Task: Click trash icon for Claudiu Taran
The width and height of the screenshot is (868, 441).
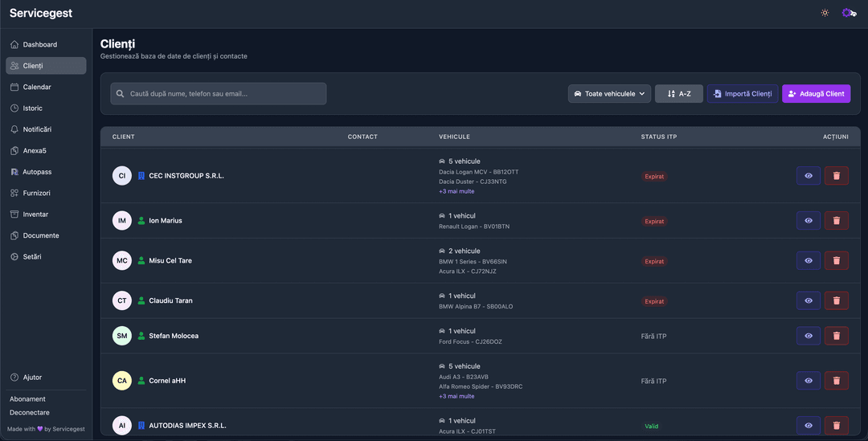Action: coord(836,300)
